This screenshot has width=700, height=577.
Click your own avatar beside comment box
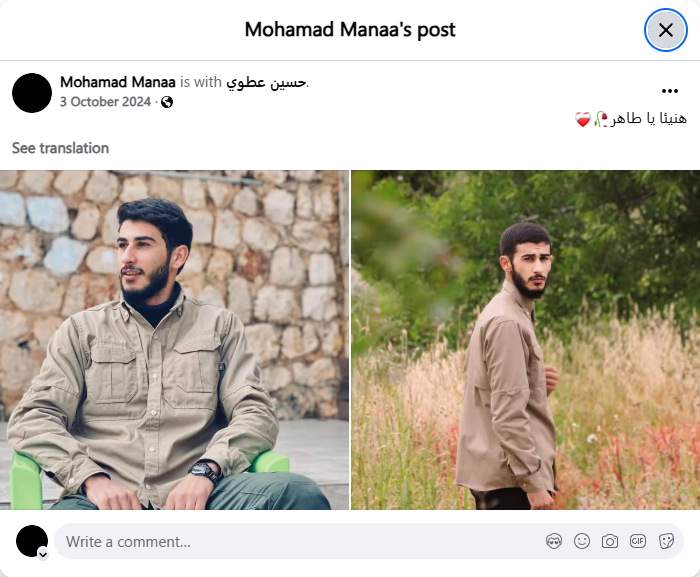point(32,541)
